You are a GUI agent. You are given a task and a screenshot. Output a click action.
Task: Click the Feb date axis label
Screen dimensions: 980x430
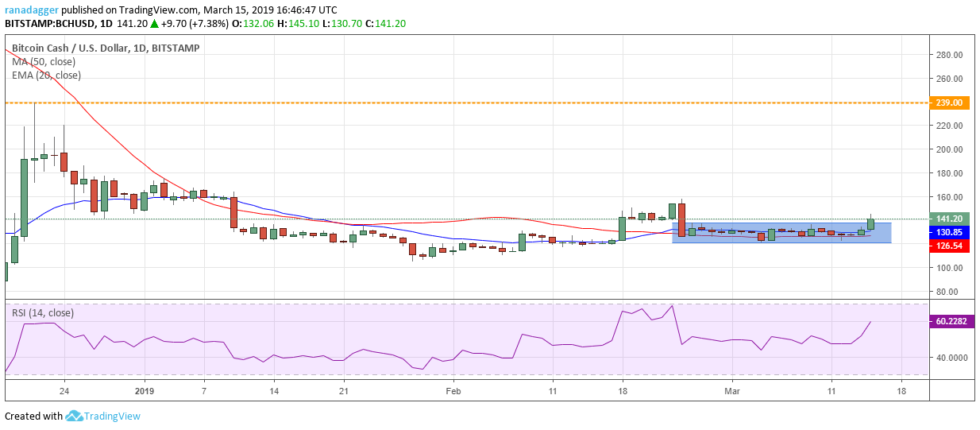pyautogui.click(x=453, y=391)
